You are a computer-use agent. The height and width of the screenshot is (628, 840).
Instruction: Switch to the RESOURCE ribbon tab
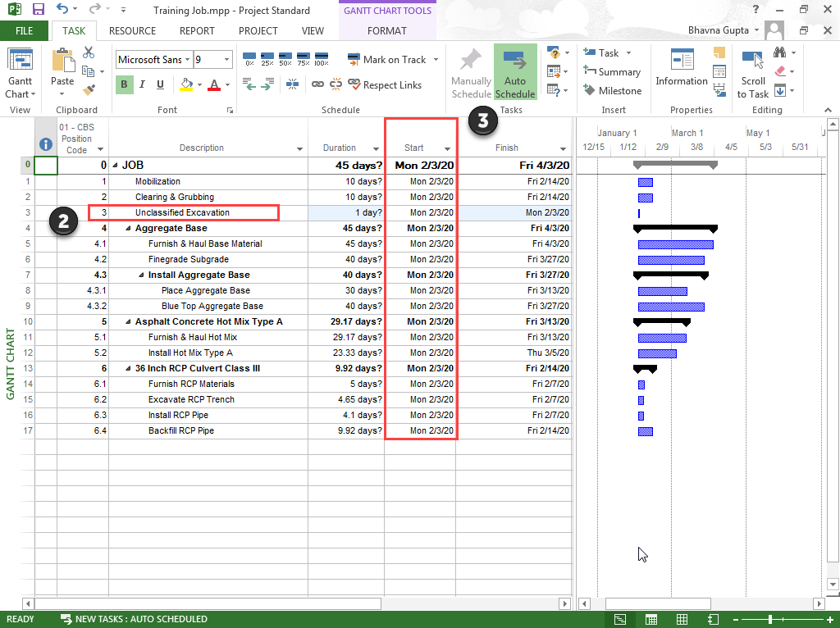(131, 30)
